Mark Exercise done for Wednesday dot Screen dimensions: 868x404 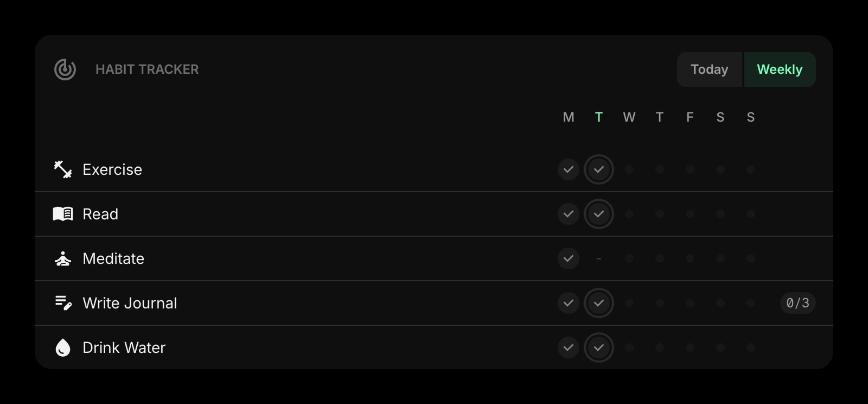point(629,169)
